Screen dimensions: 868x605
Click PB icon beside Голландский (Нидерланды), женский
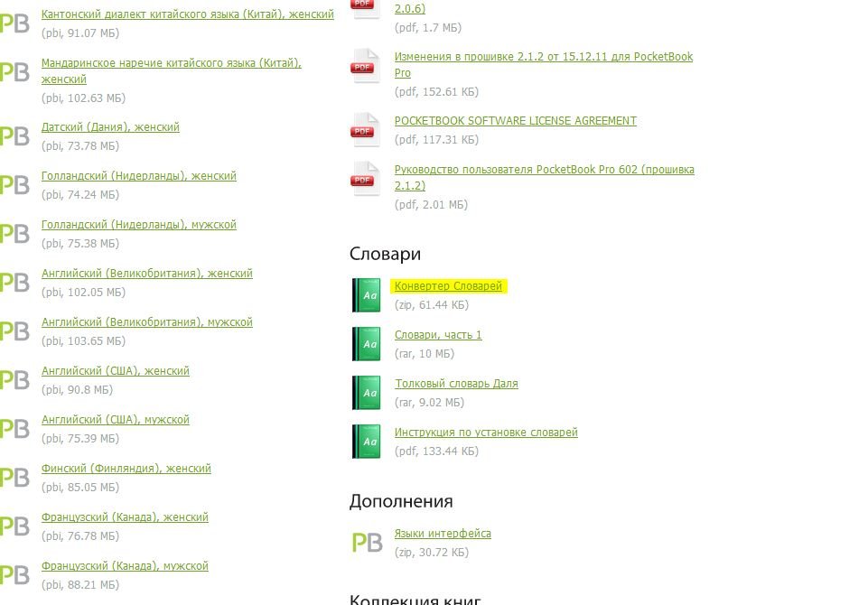[14, 185]
